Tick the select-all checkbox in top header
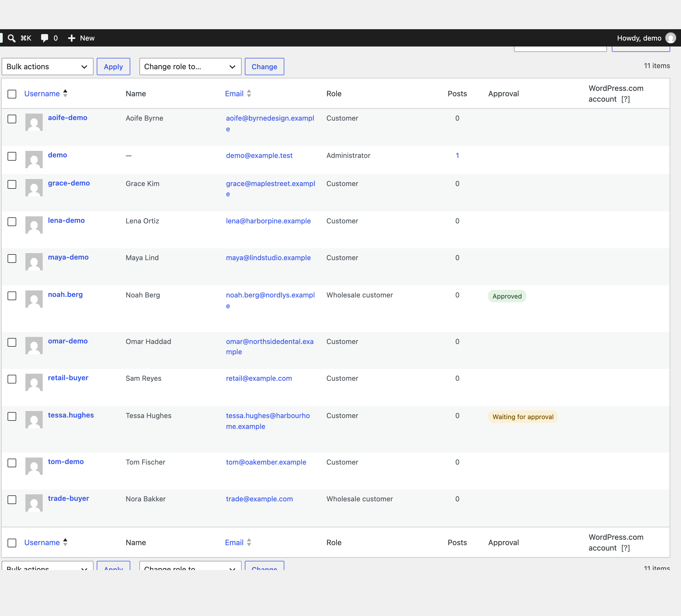The height and width of the screenshot is (616, 681). click(x=12, y=94)
